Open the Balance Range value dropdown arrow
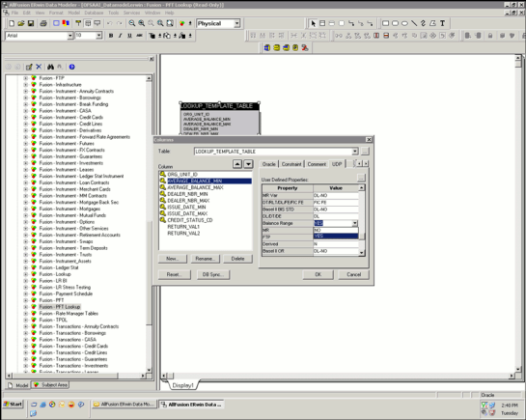This screenshot has height=420, width=526. [x=355, y=223]
